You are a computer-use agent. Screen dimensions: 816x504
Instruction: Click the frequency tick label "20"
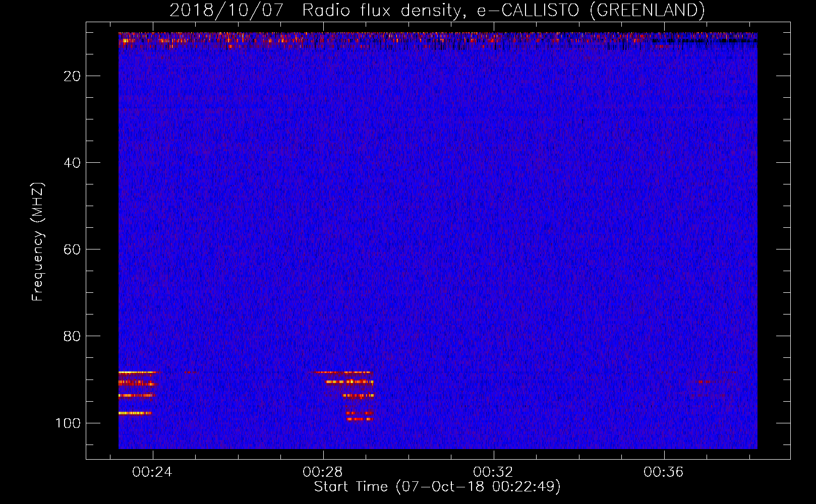[72, 76]
